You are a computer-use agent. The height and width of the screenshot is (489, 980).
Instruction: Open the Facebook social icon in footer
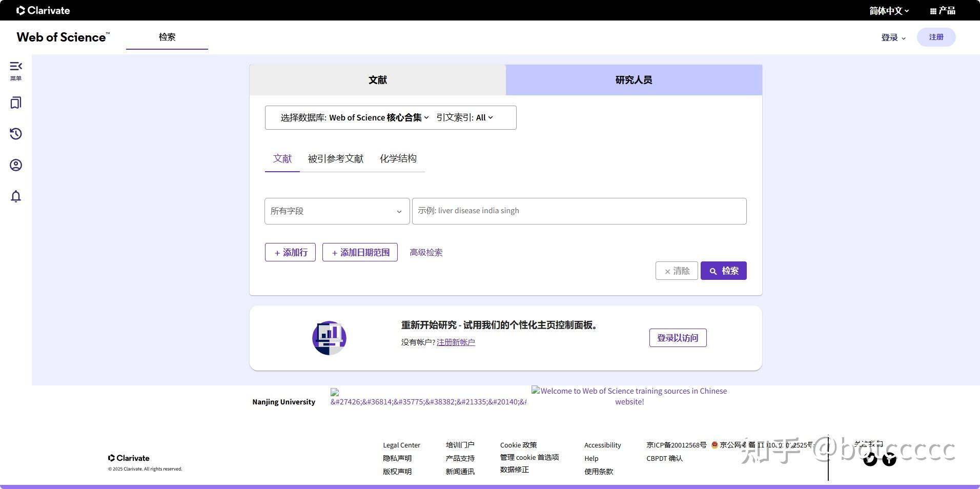click(x=889, y=459)
